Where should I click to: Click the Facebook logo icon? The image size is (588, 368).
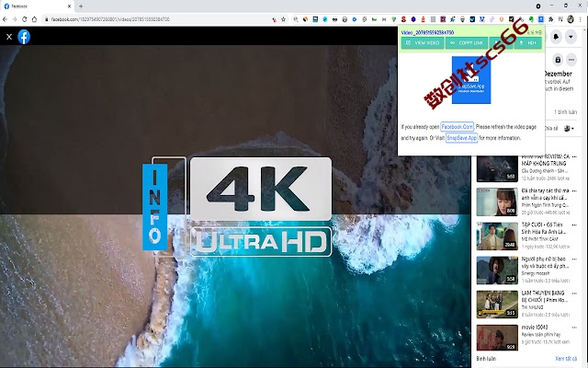click(x=24, y=37)
